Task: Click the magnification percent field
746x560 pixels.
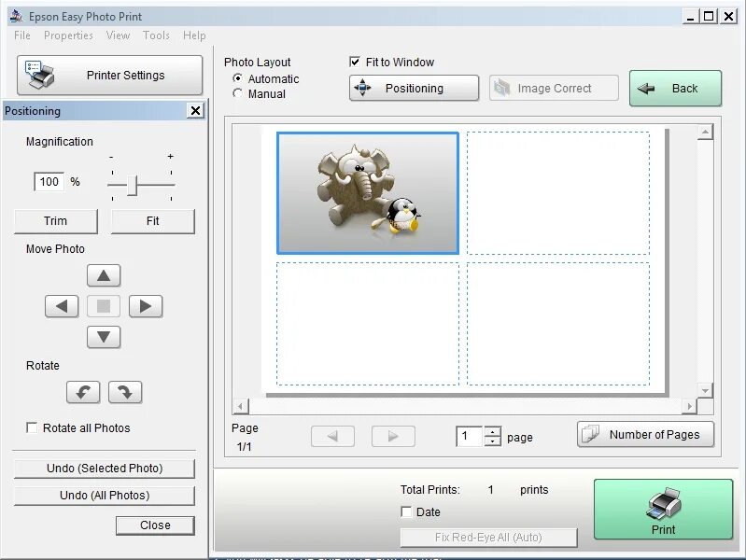Action: tap(49, 182)
